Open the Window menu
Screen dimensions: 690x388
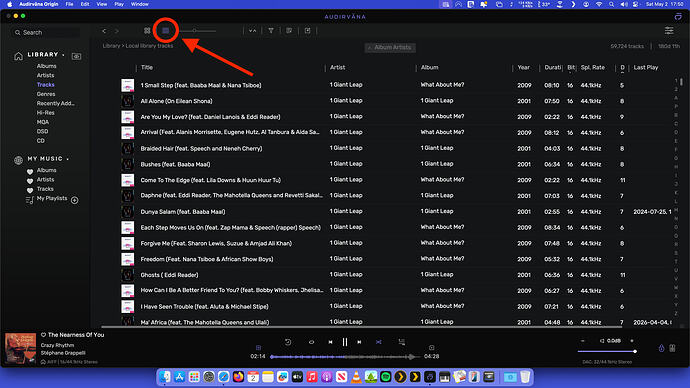pyautogui.click(x=140, y=4)
